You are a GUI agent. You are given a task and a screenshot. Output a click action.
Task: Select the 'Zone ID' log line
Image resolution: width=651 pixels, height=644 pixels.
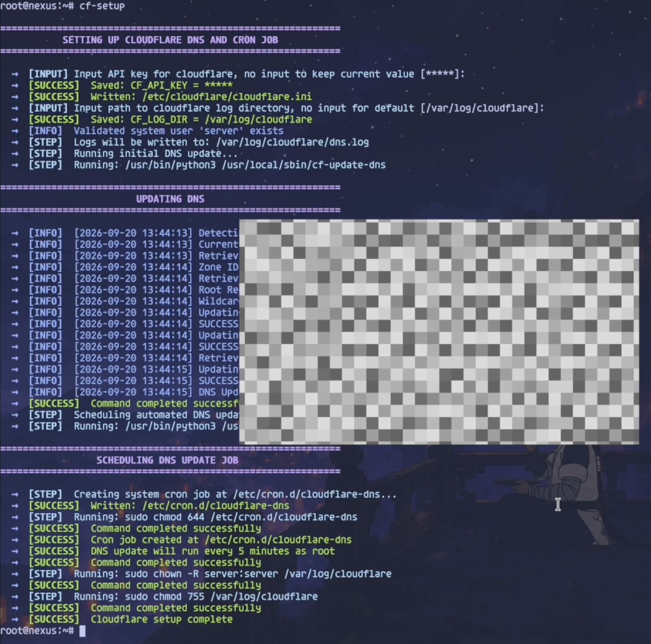pos(125,268)
